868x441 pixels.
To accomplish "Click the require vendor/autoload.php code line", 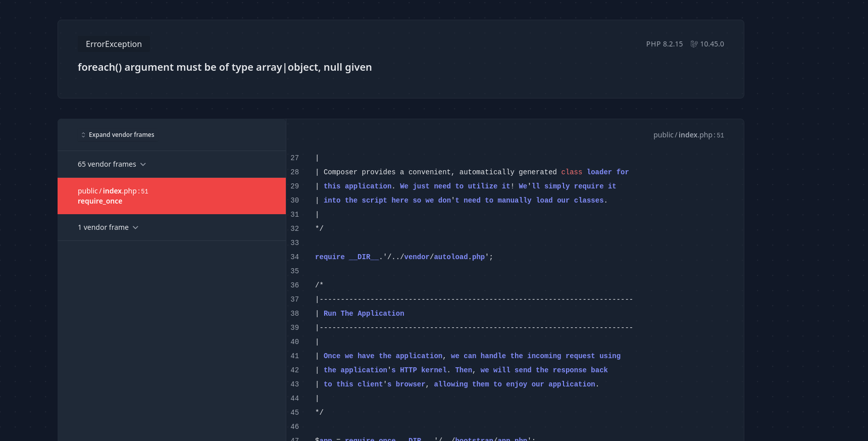I will pyautogui.click(x=404, y=257).
